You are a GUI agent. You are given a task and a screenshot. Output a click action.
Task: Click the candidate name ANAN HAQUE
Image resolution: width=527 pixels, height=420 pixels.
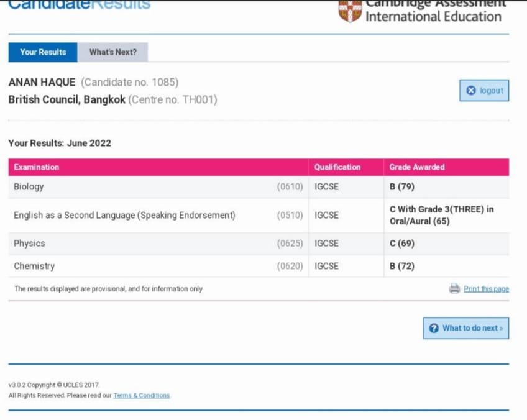point(42,82)
